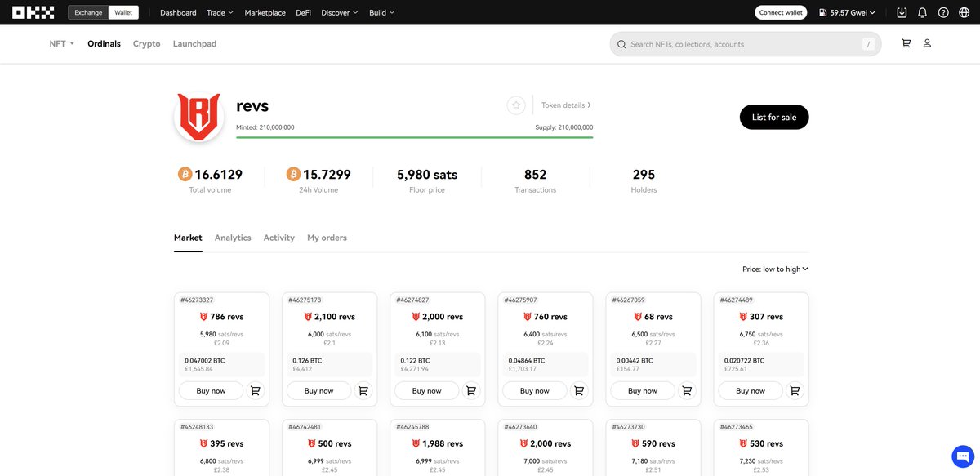The width and height of the screenshot is (980, 476).
Task: Switch to the Activity tab
Action: (x=278, y=238)
